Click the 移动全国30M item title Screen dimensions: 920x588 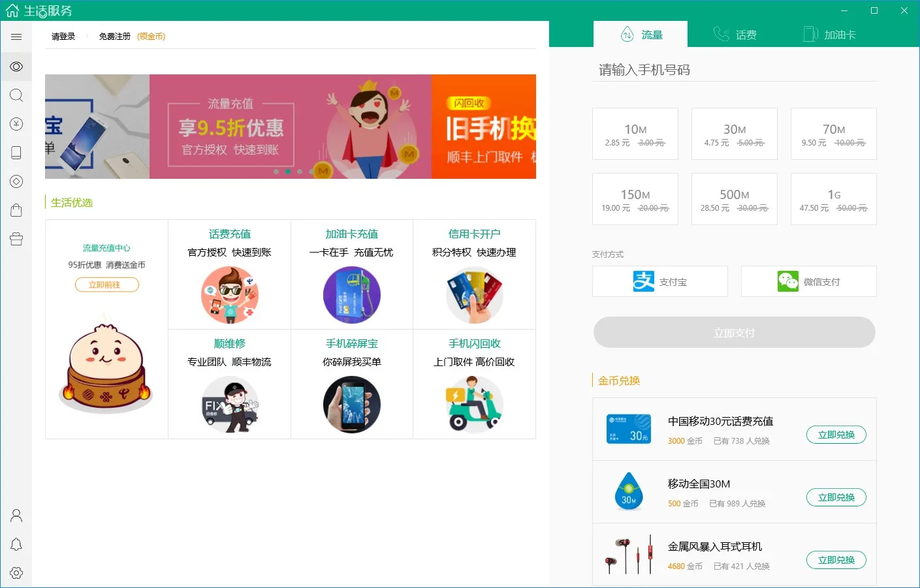click(x=699, y=484)
